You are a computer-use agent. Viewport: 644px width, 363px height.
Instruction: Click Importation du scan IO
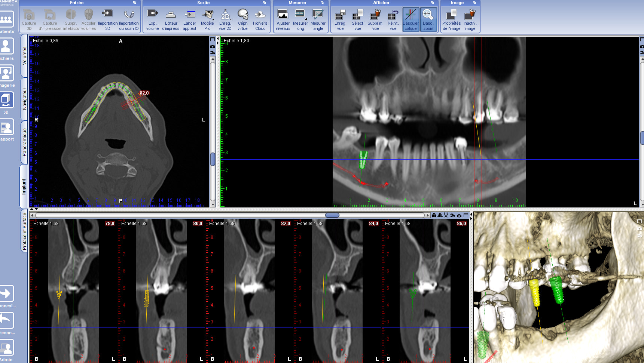tap(129, 19)
